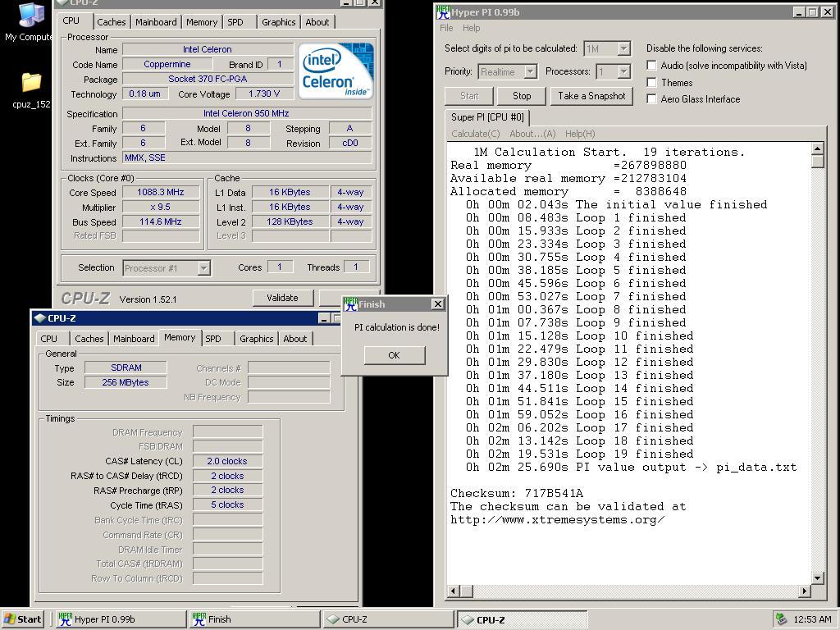Click Hyper PI title bar app icon

(443, 12)
